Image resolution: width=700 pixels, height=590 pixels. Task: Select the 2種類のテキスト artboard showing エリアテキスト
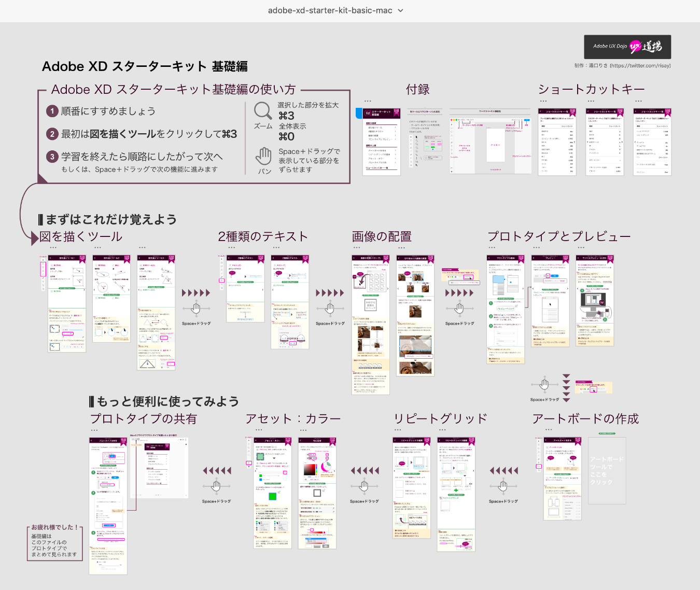pyautogui.click(x=290, y=302)
